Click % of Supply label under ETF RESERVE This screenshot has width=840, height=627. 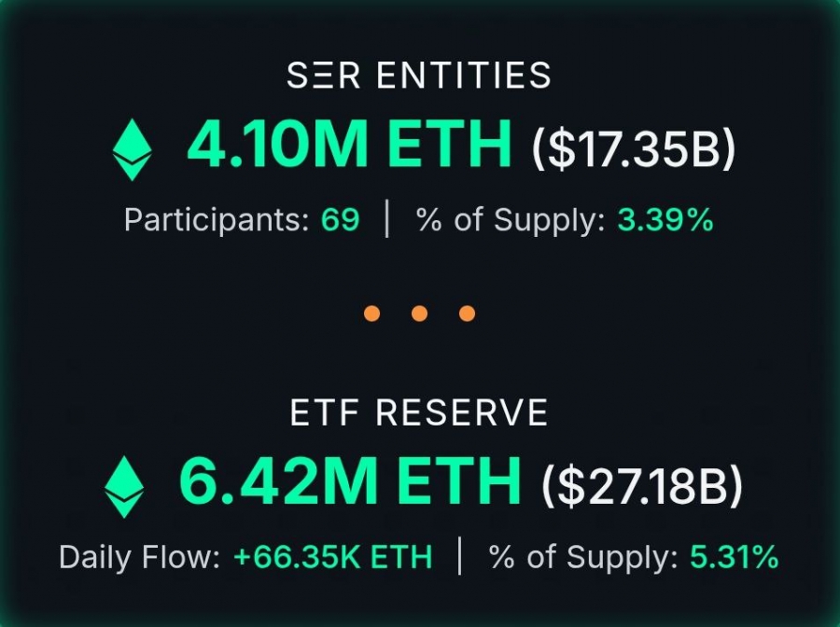(x=584, y=558)
